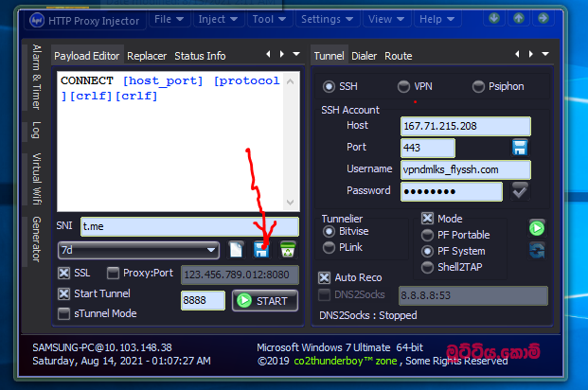
Task: Select PF System mode
Action: tap(427, 251)
